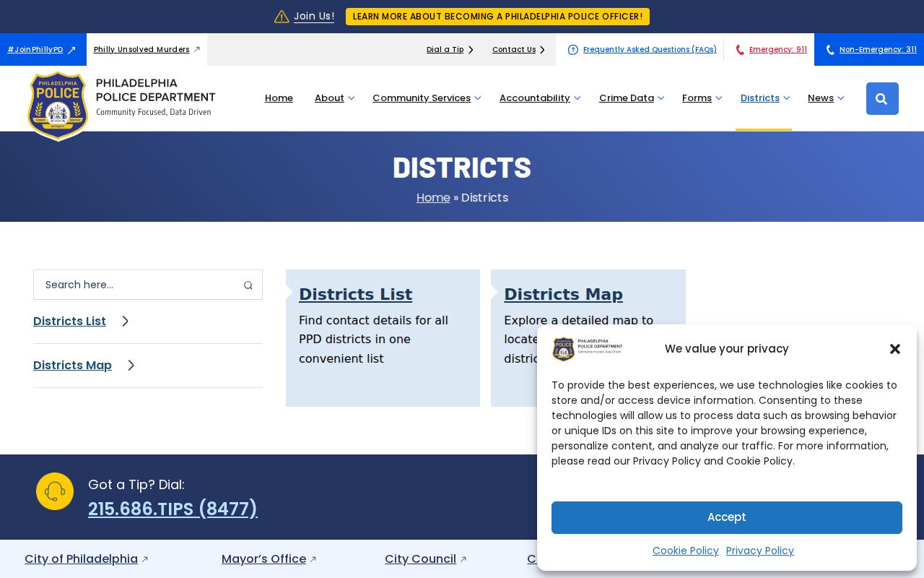Screen dimensions: 924x578
Task: Go to the Home menu item
Action: [x=279, y=98]
